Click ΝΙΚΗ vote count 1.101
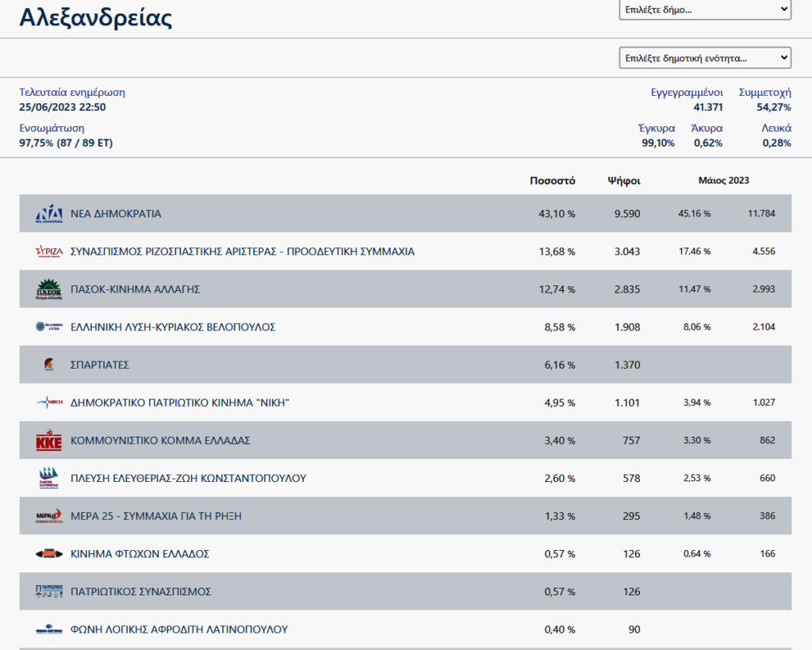Image resolution: width=812 pixels, height=650 pixels. pos(627,403)
